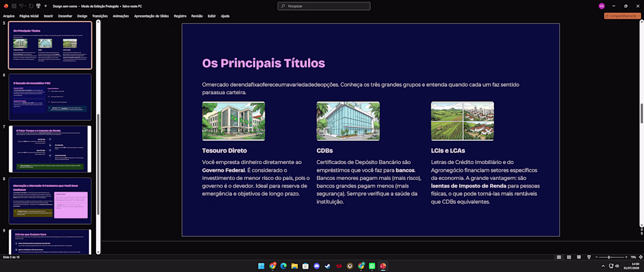The height and width of the screenshot is (272, 644).
Task: Open Microsoft Store from the taskbar
Action: click(306, 266)
